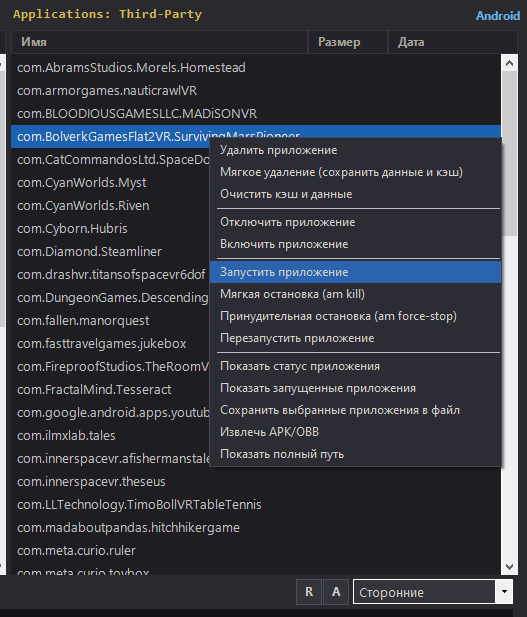Choose Сохранить выбранные приложения в файл
The height and width of the screenshot is (617, 527).
click(x=355, y=410)
